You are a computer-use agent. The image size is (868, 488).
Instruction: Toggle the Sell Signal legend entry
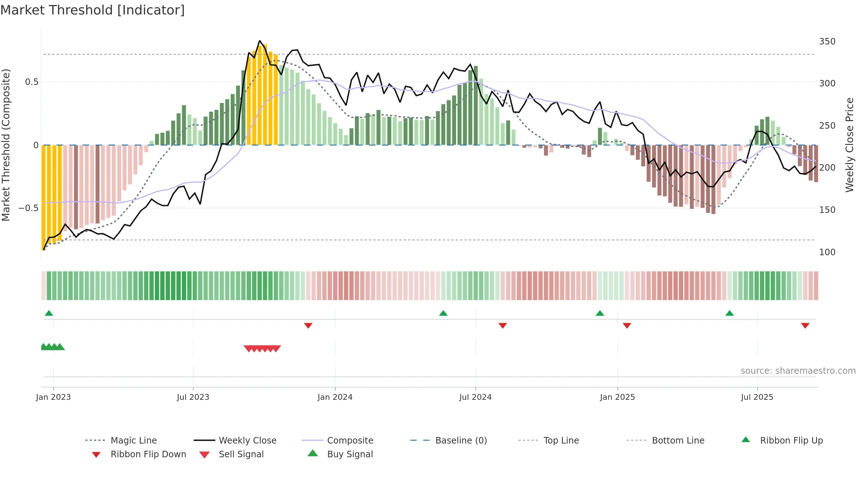[x=231, y=454]
